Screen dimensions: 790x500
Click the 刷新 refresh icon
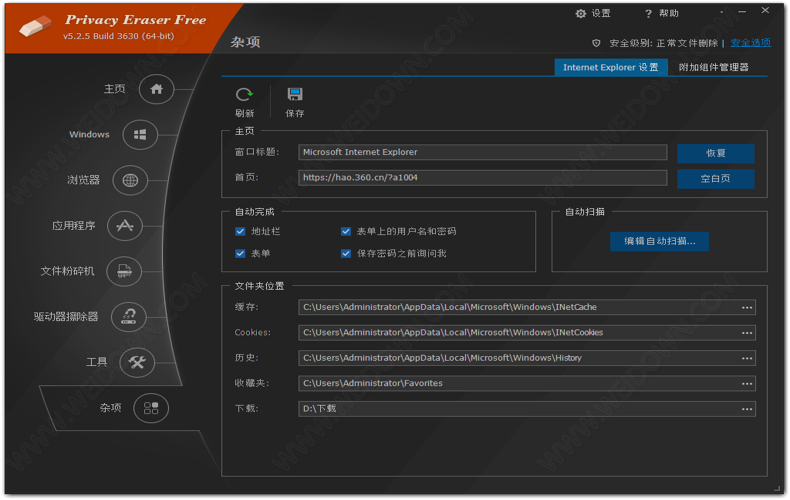click(244, 95)
